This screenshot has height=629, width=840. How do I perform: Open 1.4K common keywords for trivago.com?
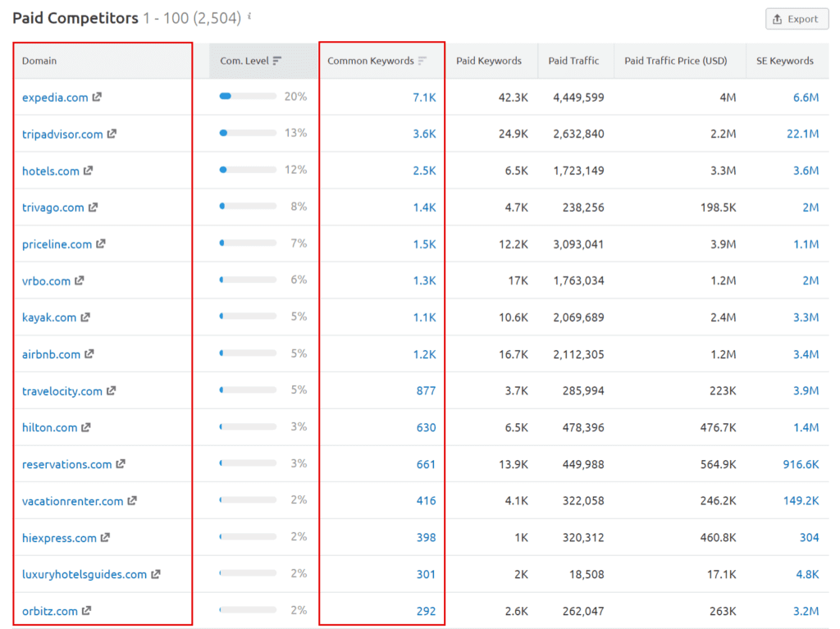(x=424, y=207)
